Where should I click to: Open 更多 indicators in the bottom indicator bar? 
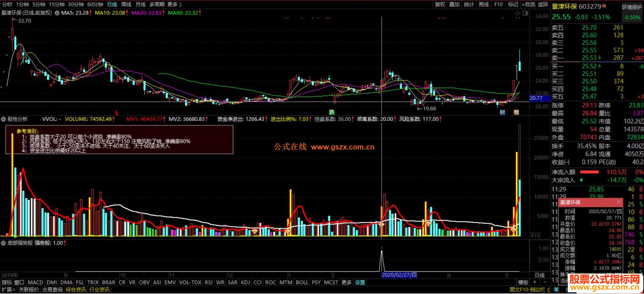click(x=347, y=282)
